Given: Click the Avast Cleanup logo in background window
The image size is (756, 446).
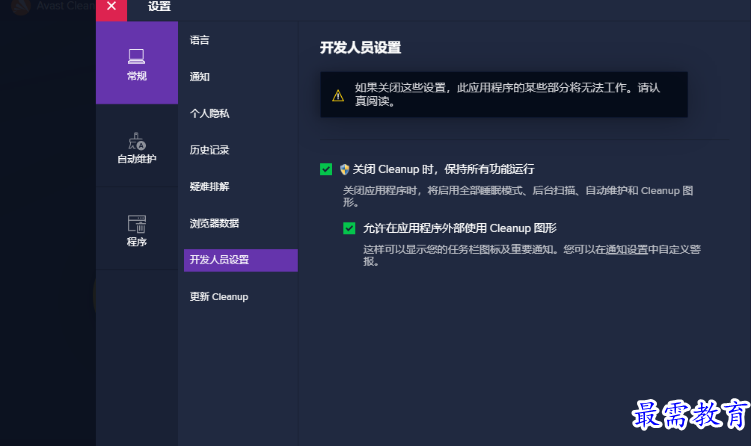Looking at the screenshot, I should (x=21, y=7).
